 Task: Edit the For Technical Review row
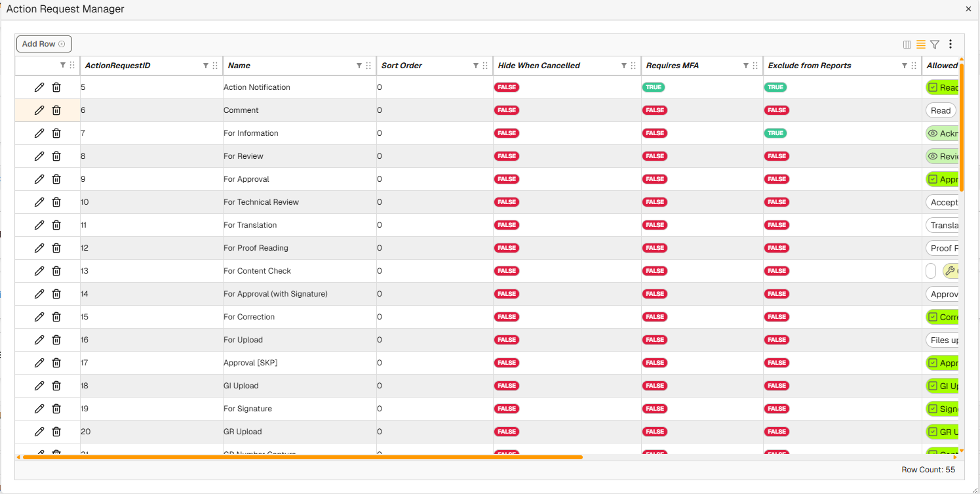(39, 202)
